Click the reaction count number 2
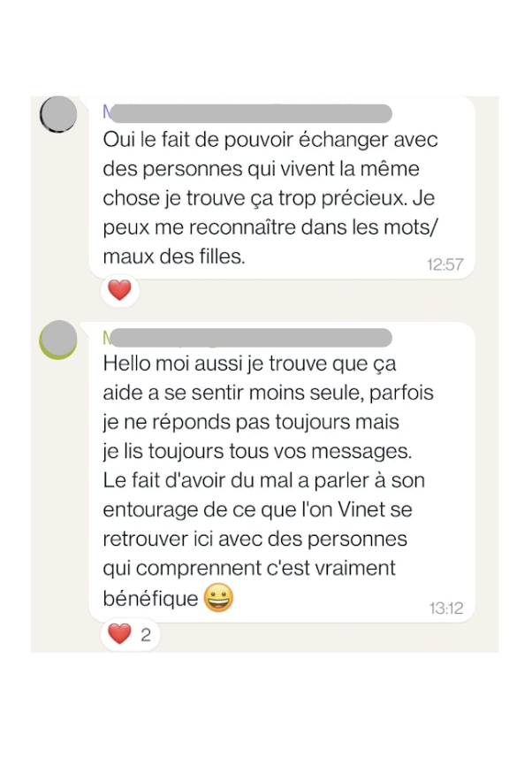The width and height of the screenshot is (532, 773). [146, 635]
